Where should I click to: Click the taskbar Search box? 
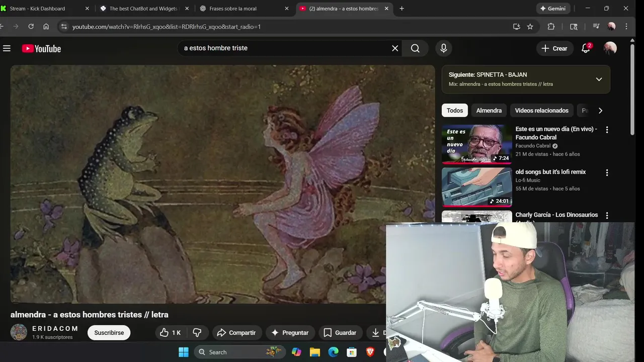coord(239,352)
